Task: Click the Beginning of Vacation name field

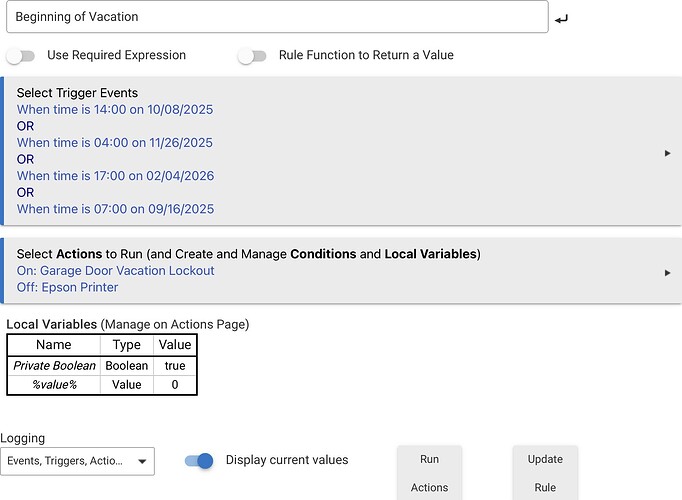Action: (x=277, y=17)
